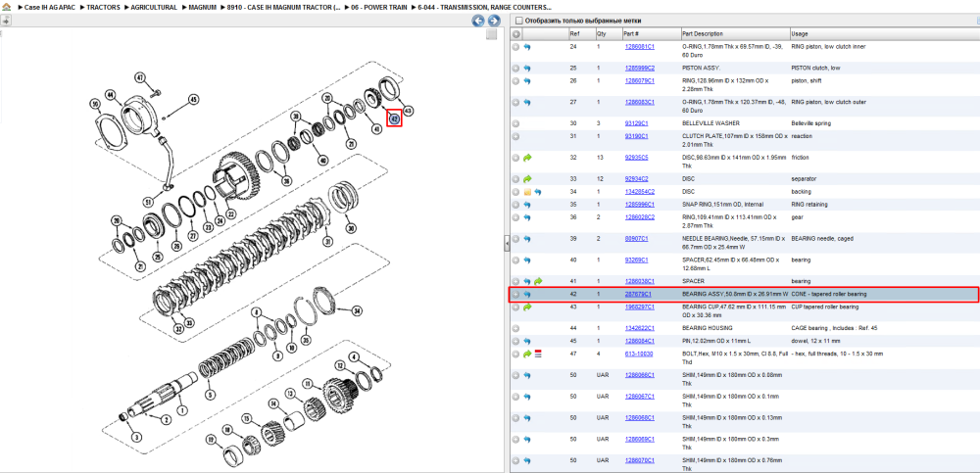The height and width of the screenshot is (473, 980).
Task: Select callout 51 on the diagram
Action: (148, 202)
